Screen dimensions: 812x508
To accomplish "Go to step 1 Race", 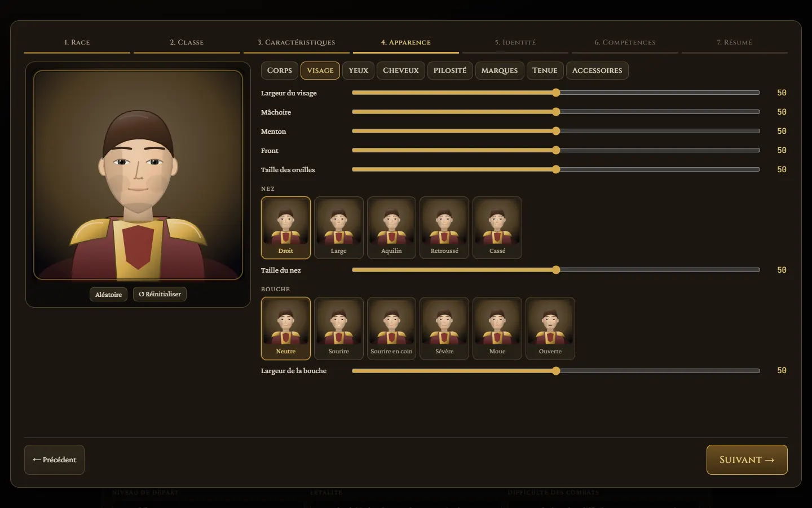I will [x=77, y=43].
